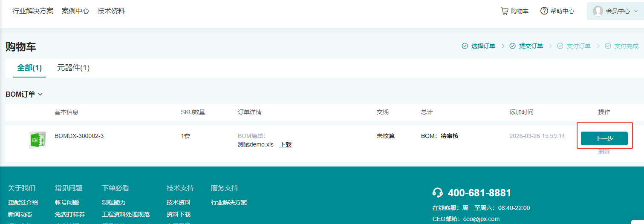Click the help center question mark icon
This screenshot has height=224, width=644.
pyautogui.click(x=544, y=11)
